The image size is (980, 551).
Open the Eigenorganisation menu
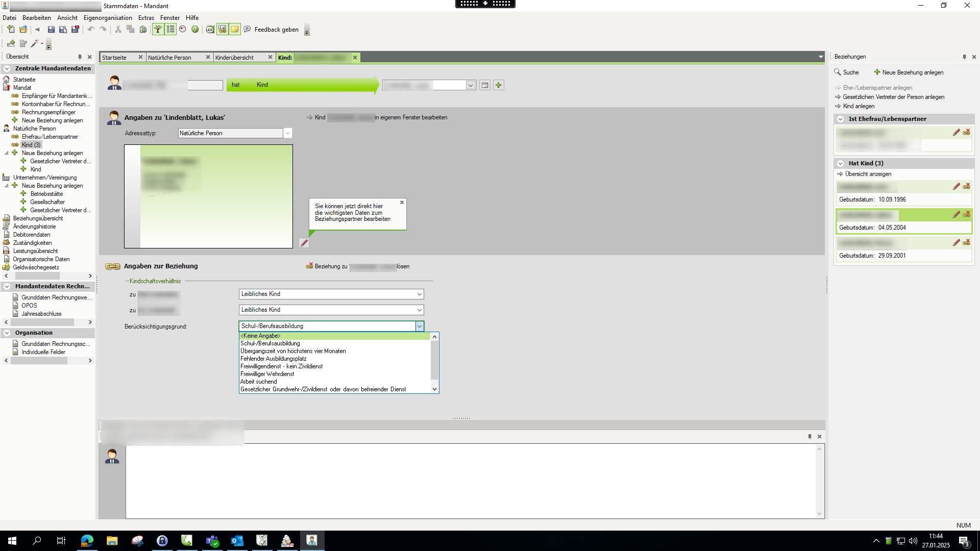[108, 18]
